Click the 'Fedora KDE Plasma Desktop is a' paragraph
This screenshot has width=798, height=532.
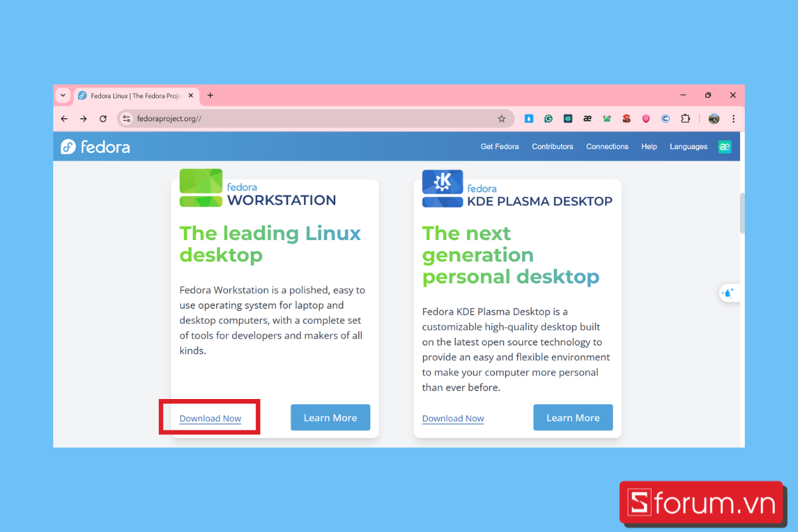(516, 350)
